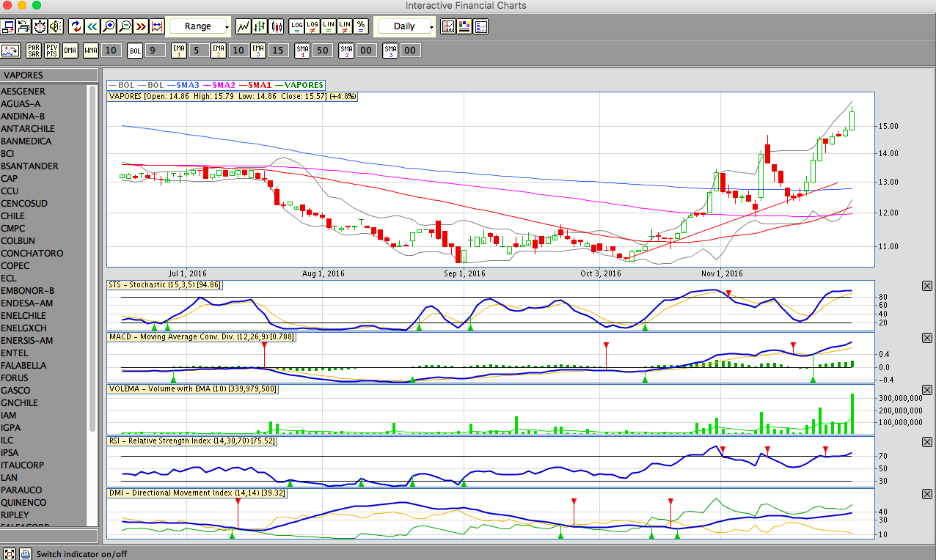Click the monitor icon in status bar
The height and width of the screenshot is (560, 936).
pyautogui.click(x=10, y=554)
